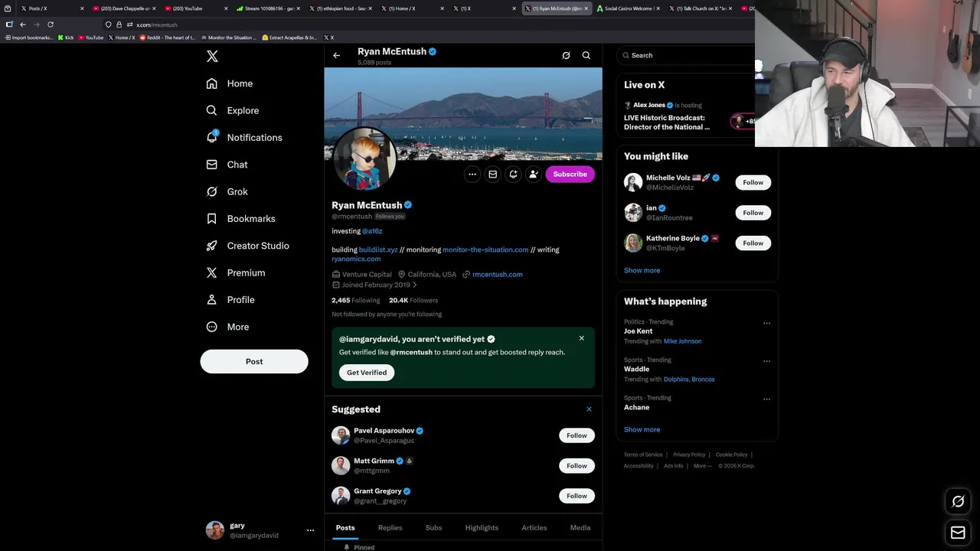Viewport: 980px width, 551px height.
Task: Click the Grok icon in profile header
Action: (566, 55)
